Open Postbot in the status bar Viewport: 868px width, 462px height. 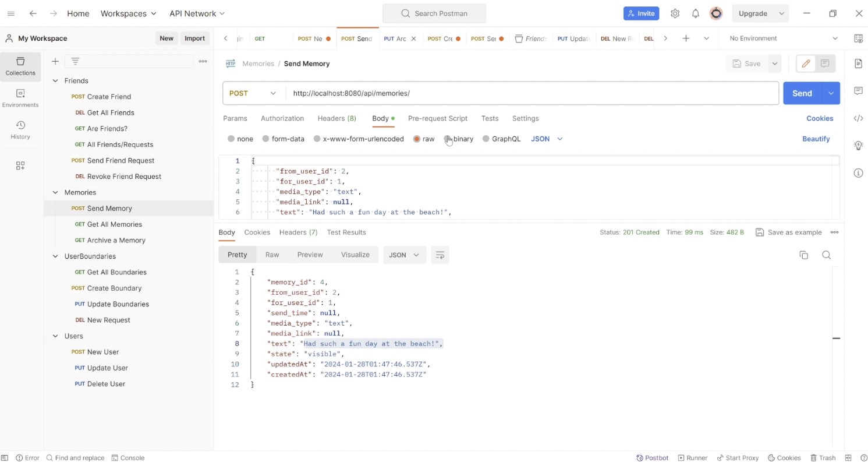tap(653, 458)
